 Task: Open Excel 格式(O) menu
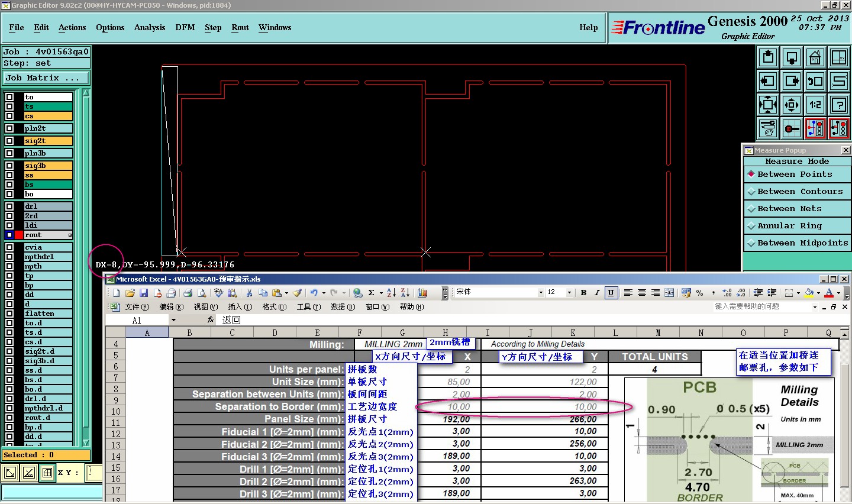pyautogui.click(x=274, y=307)
